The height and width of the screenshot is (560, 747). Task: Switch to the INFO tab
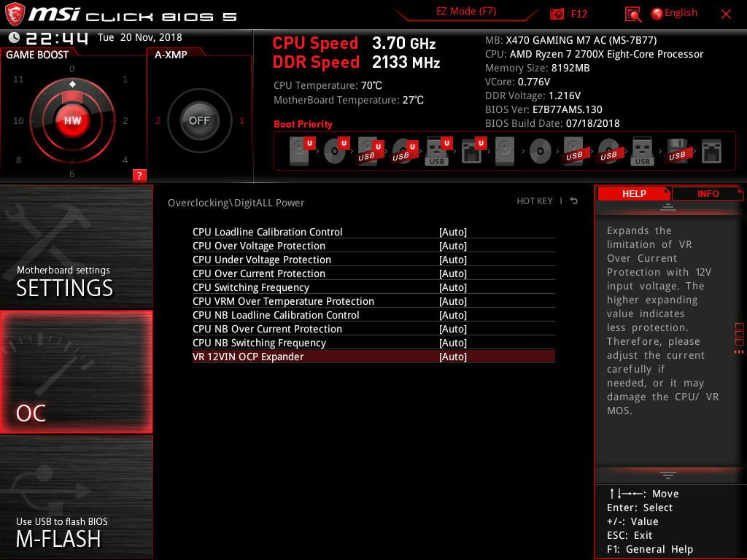coord(708,193)
